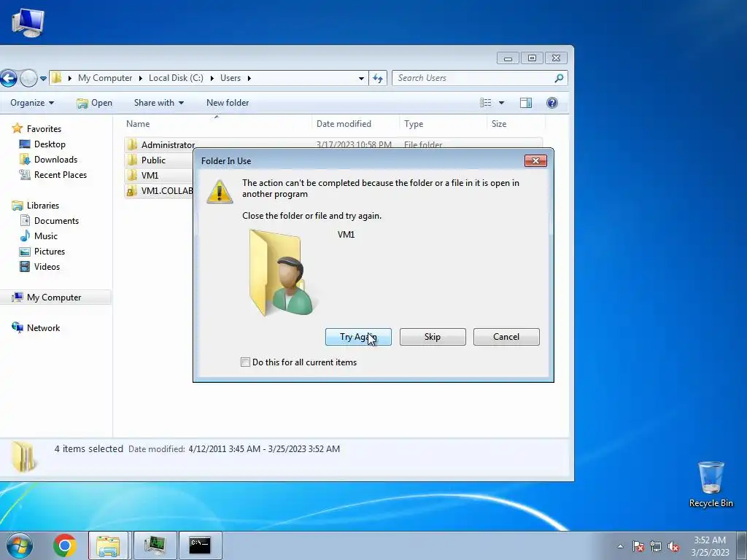Expand the arrow after Users breadcrumb
This screenshot has height=560, width=747.
tap(249, 78)
